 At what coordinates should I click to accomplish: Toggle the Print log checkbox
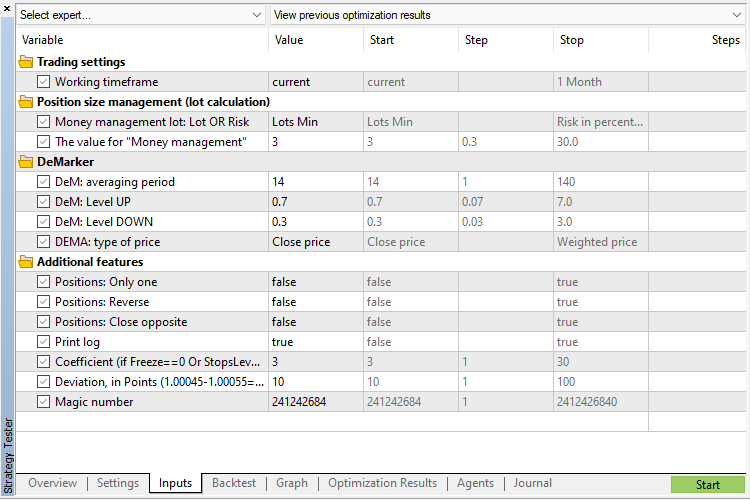pyautogui.click(x=43, y=342)
